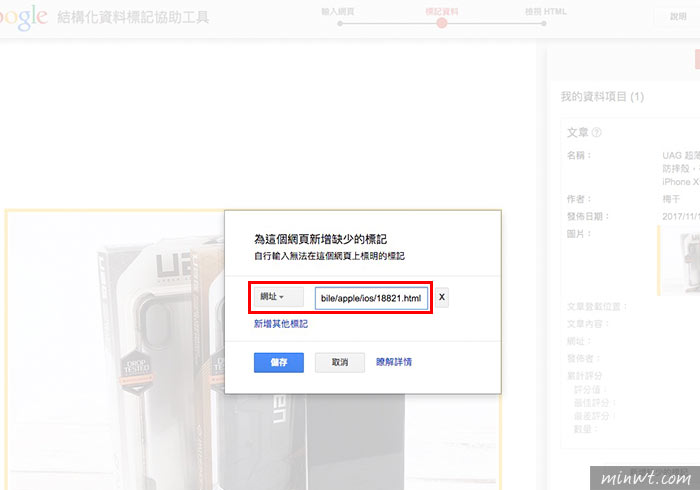Open the 瞭解詳情 link

[x=394, y=362]
